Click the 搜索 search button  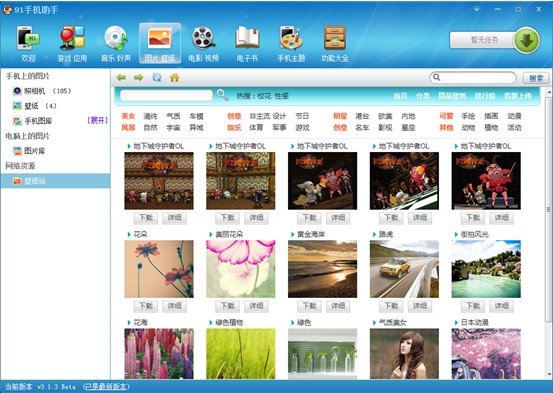[x=536, y=78]
